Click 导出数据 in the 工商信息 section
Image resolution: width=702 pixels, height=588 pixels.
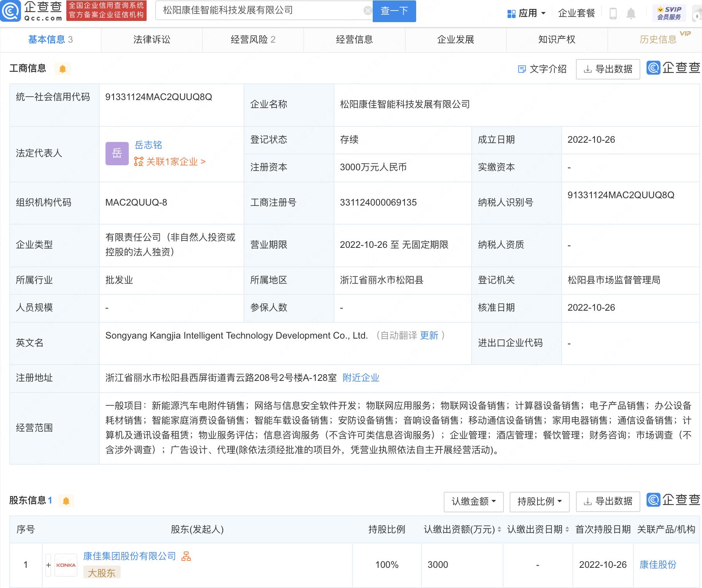click(x=608, y=69)
